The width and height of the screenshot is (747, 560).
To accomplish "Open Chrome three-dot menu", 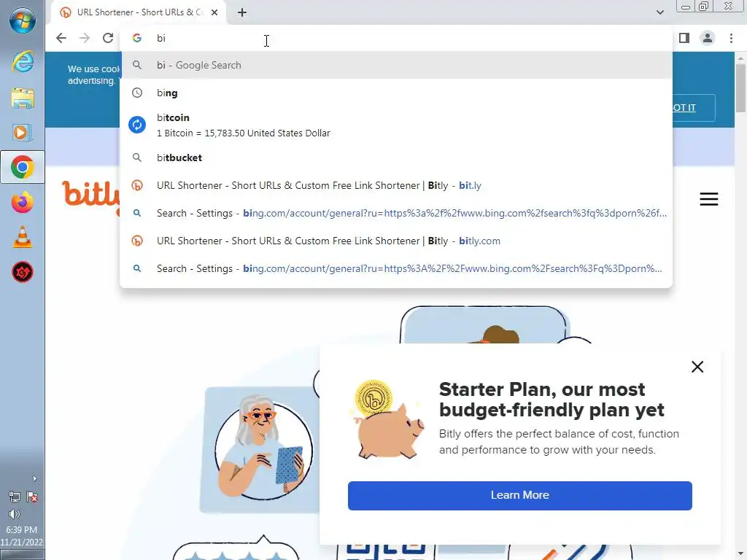I will [x=731, y=38].
